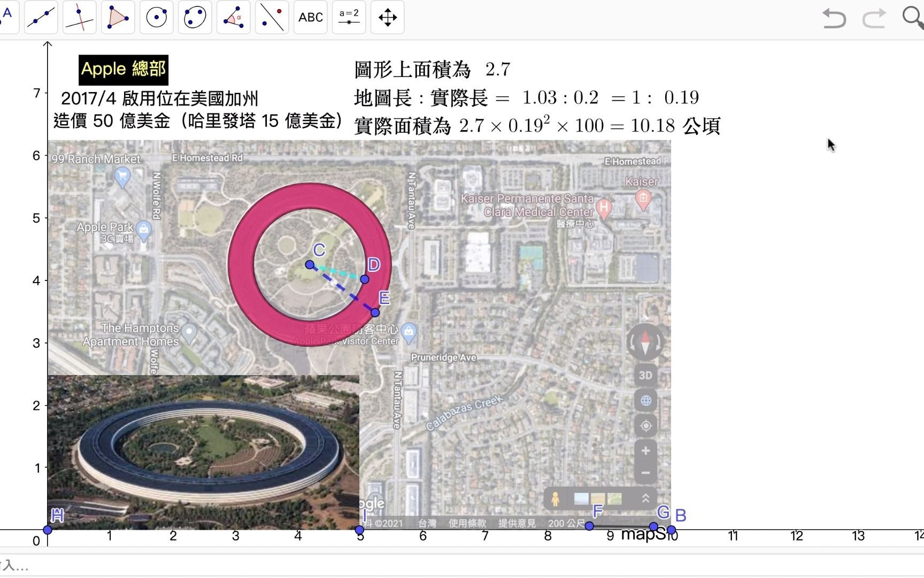Select the a=2 Slider tool
Image resolution: width=924 pixels, height=578 pixels.
tap(349, 17)
